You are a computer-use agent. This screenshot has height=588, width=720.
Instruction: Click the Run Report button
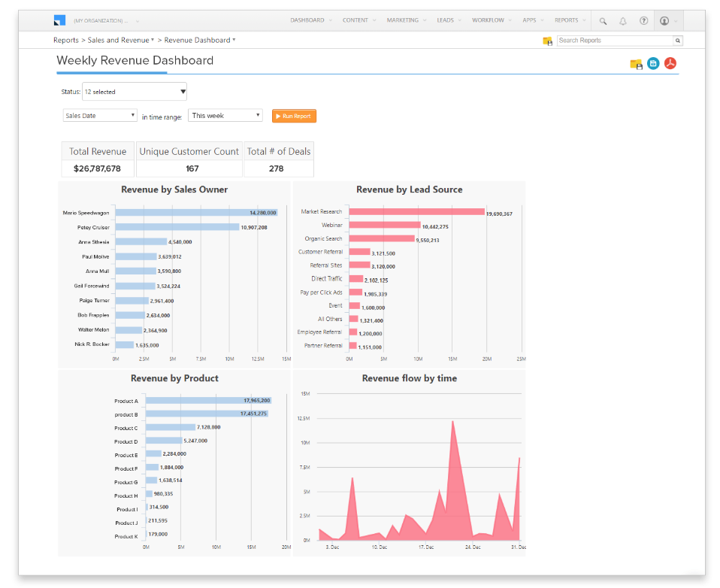pos(294,116)
